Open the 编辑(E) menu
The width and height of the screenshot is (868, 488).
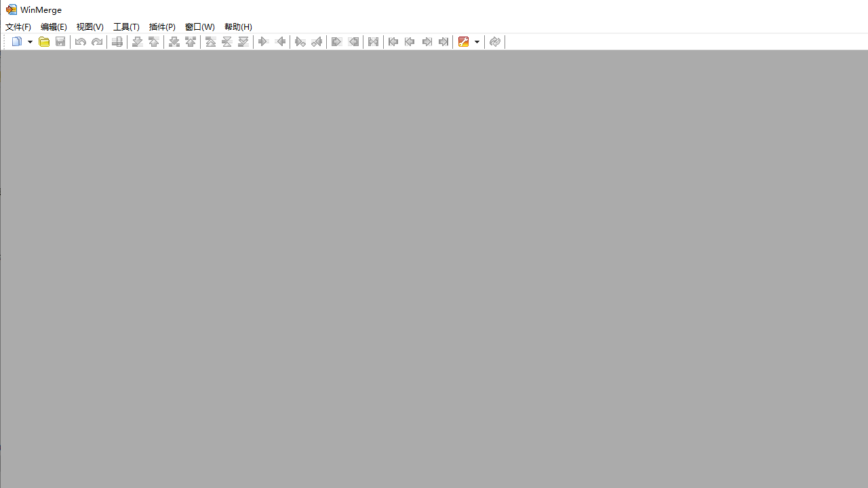54,27
